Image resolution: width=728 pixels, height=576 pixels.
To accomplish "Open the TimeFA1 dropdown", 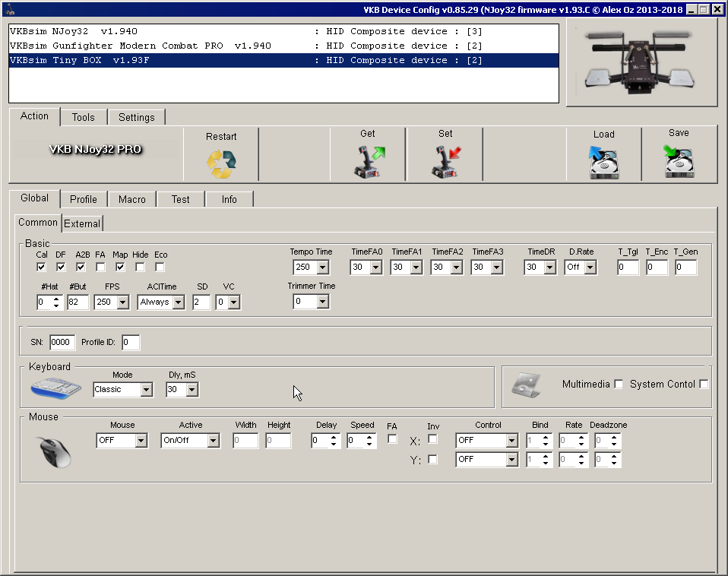I will tap(416, 267).
